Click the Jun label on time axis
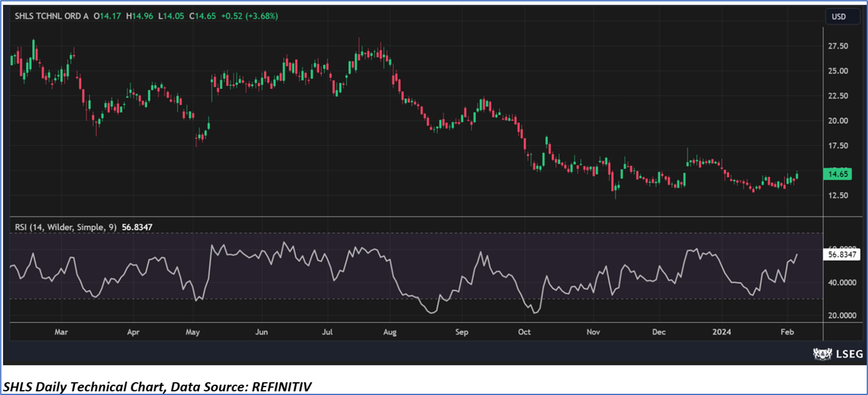868x395 pixels. [x=261, y=333]
